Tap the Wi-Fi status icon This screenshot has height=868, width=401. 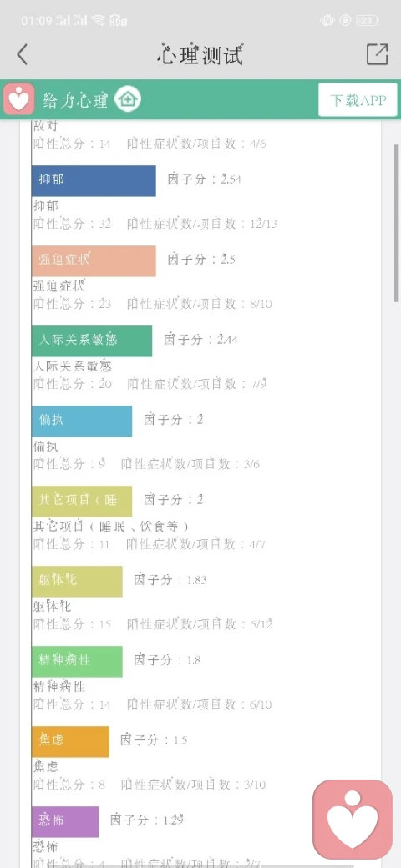[99, 21]
